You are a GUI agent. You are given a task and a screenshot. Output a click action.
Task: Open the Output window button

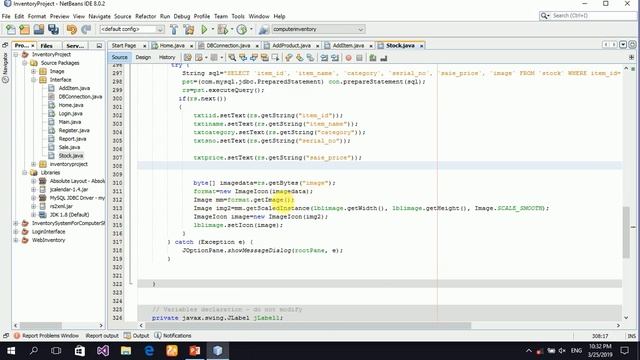click(137, 336)
